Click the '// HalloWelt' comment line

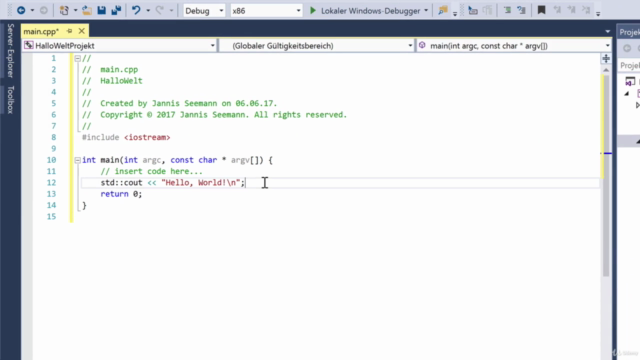[x=112, y=81]
